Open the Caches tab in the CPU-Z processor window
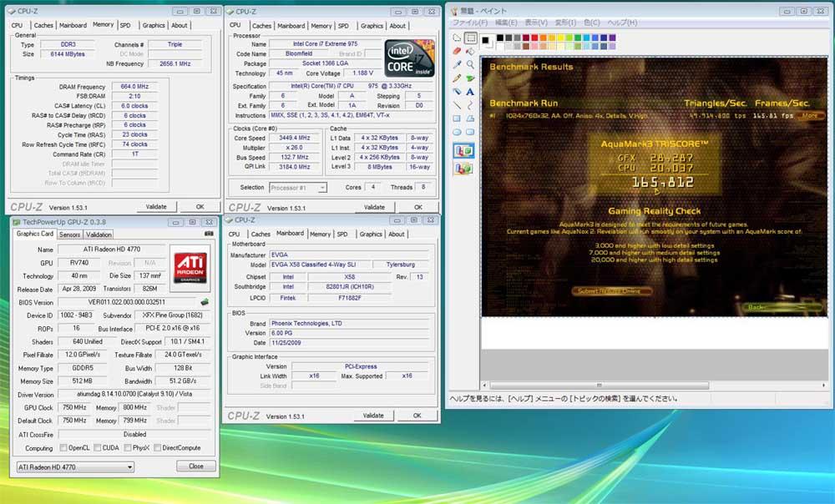 [x=261, y=26]
